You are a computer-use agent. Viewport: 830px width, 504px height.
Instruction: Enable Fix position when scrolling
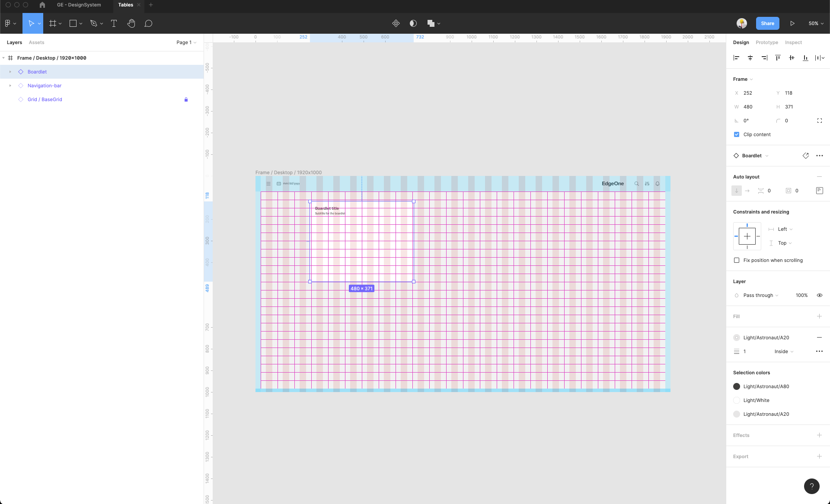pyautogui.click(x=737, y=260)
